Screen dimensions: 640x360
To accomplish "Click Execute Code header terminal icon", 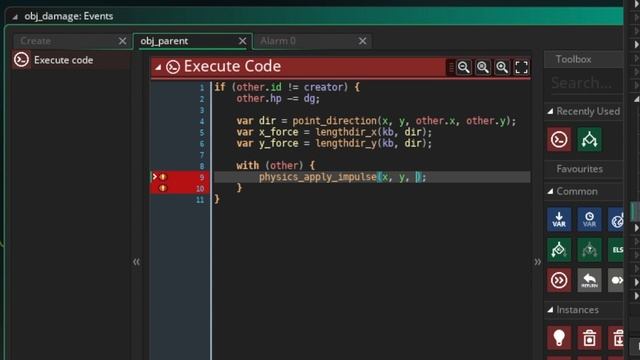I will click(173, 67).
